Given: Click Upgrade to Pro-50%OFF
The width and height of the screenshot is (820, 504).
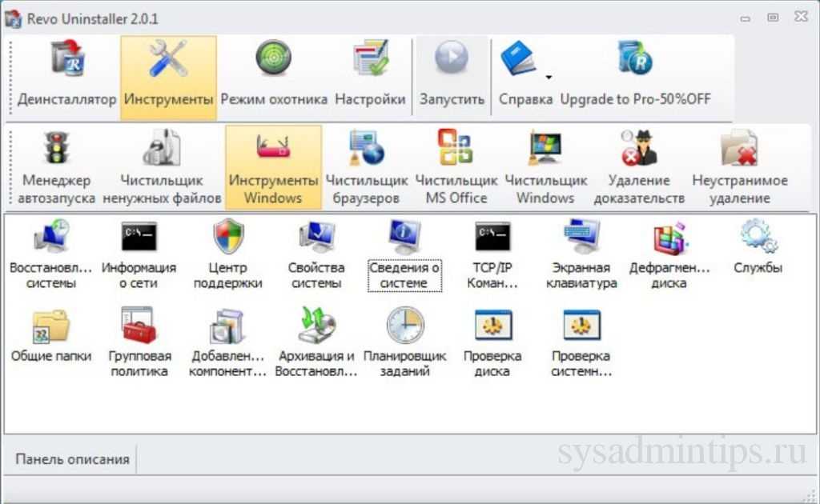Looking at the screenshot, I should (x=635, y=77).
